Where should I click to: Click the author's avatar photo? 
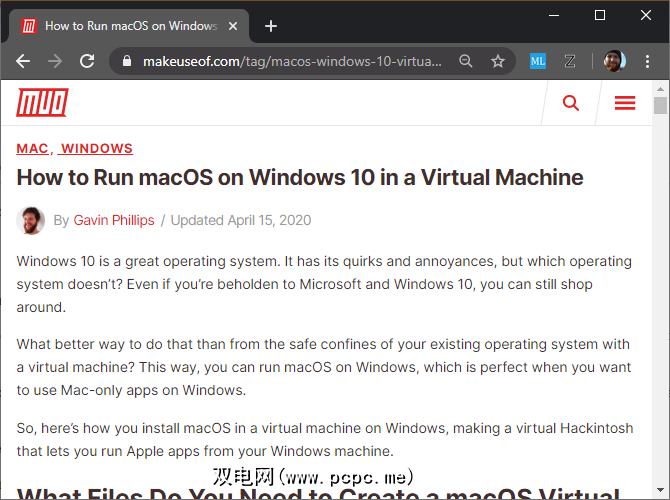pos(30,221)
